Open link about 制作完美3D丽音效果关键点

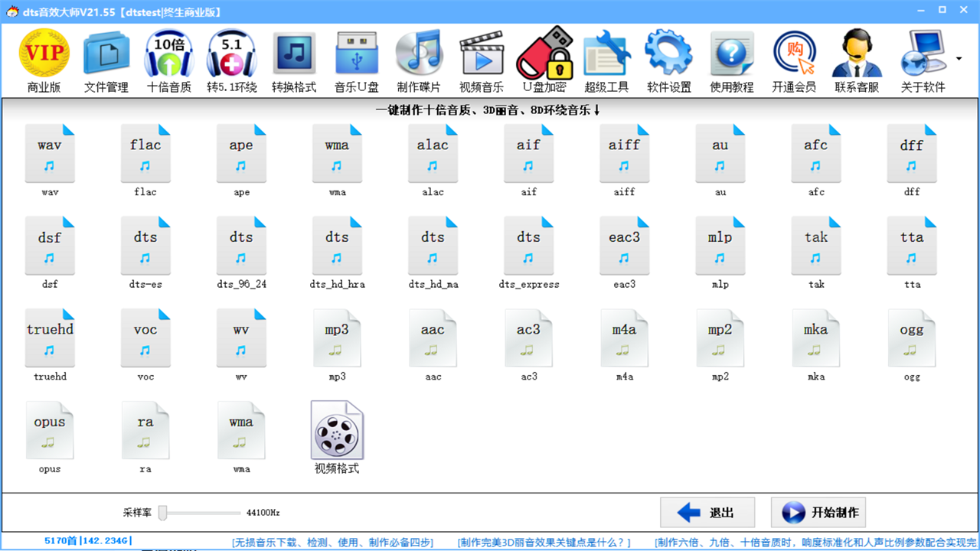coord(544,543)
